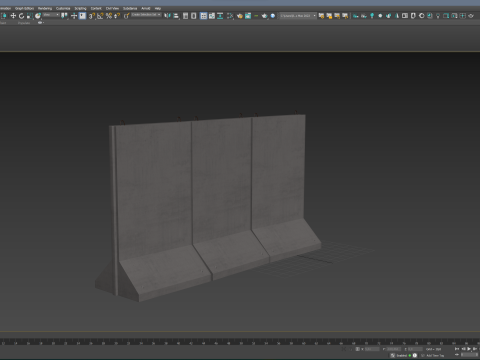Toggle the Layer Explorer

[x=194, y=16]
